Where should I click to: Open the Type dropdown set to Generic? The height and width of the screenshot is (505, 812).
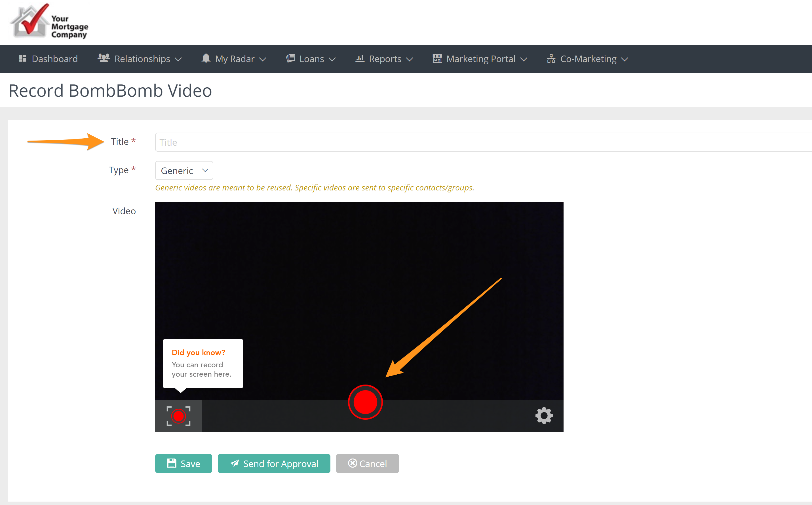click(184, 171)
